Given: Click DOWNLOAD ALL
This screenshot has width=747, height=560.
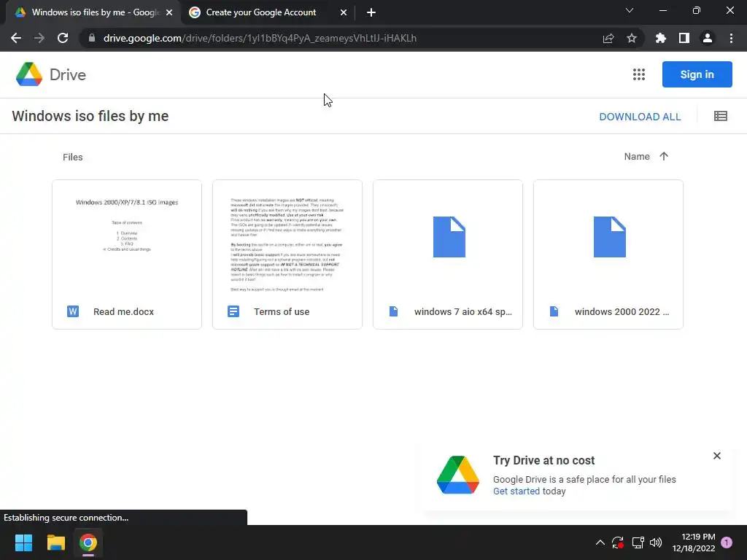Looking at the screenshot, I should [640, 117].
